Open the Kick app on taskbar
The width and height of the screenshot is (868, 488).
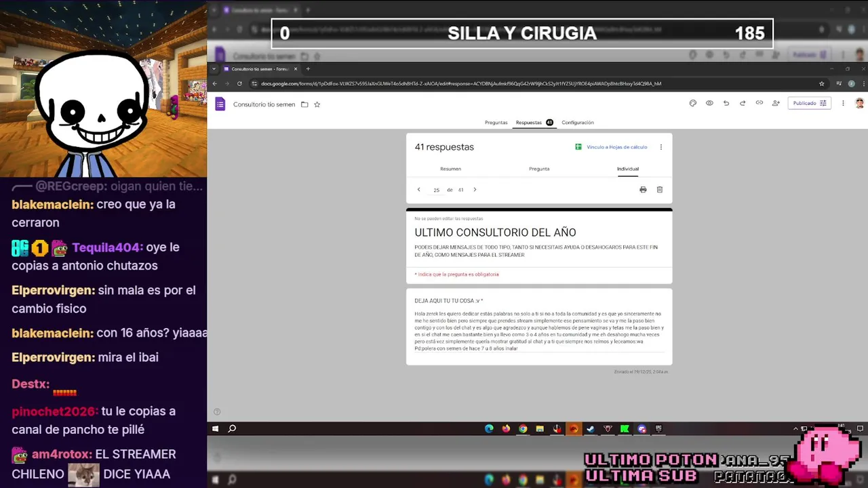tap(625, 428)
